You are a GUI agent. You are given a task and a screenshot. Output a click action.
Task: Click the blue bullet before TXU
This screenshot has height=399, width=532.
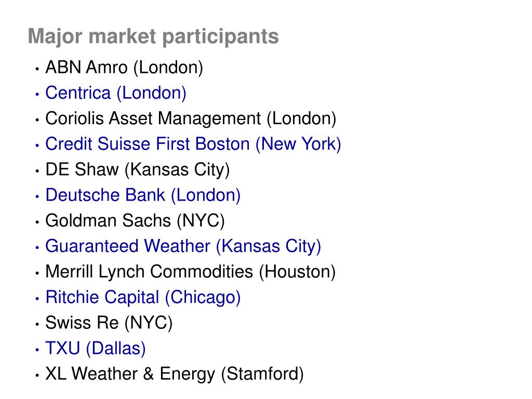(37, 350)
